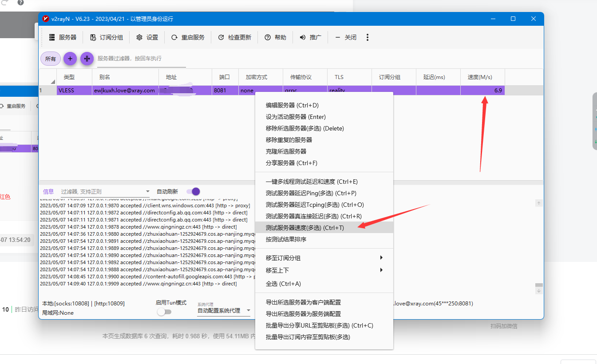
Task: Click the 6.9 speed value
Action: [x=498, y=90]
